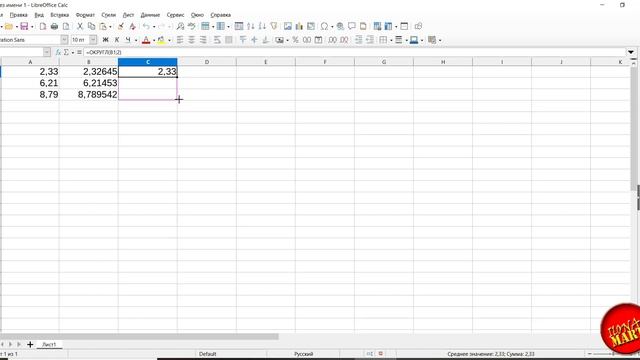Click the Print icon
This screenshot has width=640, height=360.
pyautogui.click(x=54, y=27)
